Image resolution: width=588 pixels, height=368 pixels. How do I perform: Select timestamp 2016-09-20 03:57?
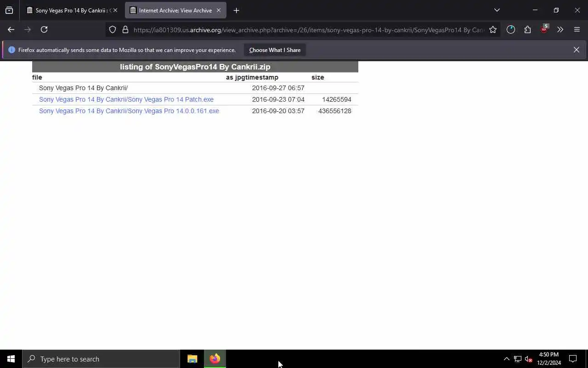point(278,111)
